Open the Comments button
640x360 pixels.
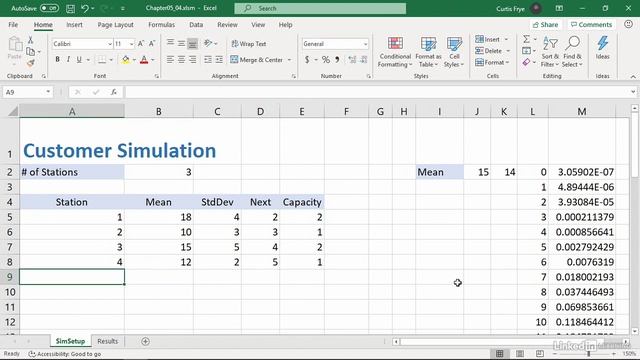[x=591, y=24]
